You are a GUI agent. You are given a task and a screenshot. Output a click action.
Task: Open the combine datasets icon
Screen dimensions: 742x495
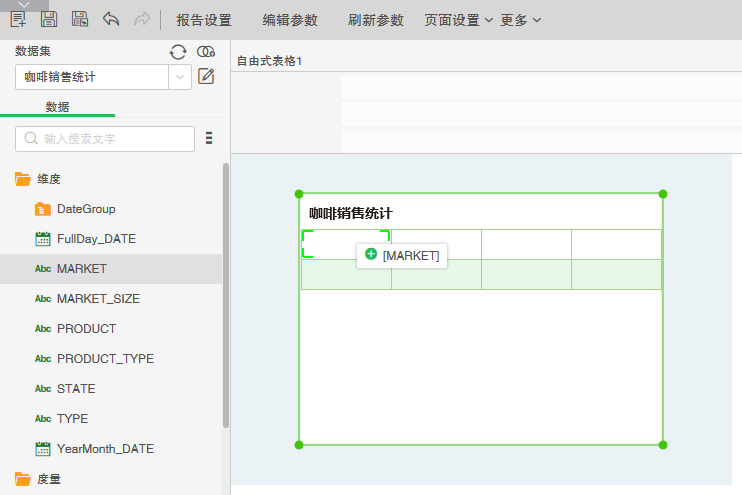[x=206, y=52]
